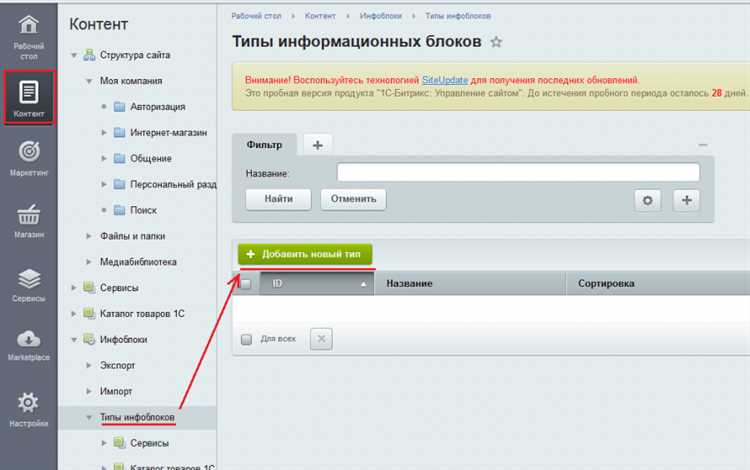
Task: Add page to favorites with star icon
Action: tap(496, 42)
